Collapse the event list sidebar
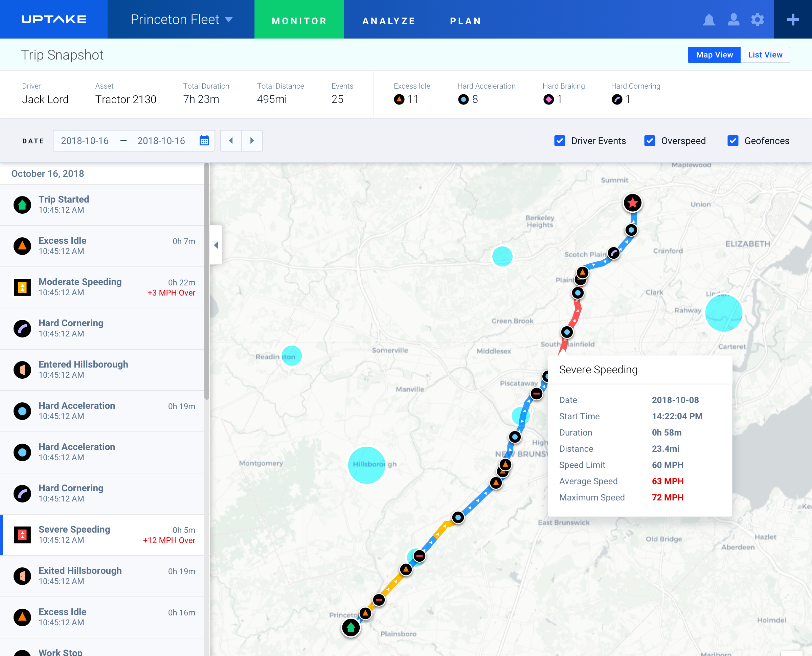 click(216, 245)
